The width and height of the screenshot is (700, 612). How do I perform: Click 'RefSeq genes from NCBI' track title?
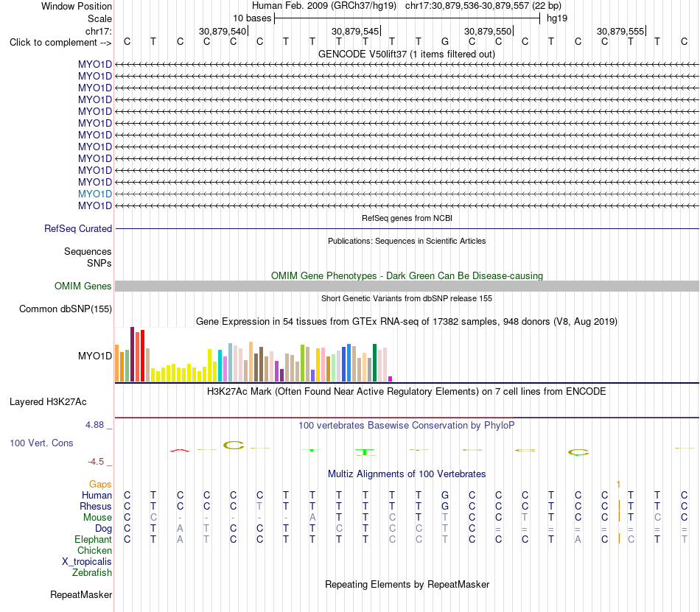[407, 218]
